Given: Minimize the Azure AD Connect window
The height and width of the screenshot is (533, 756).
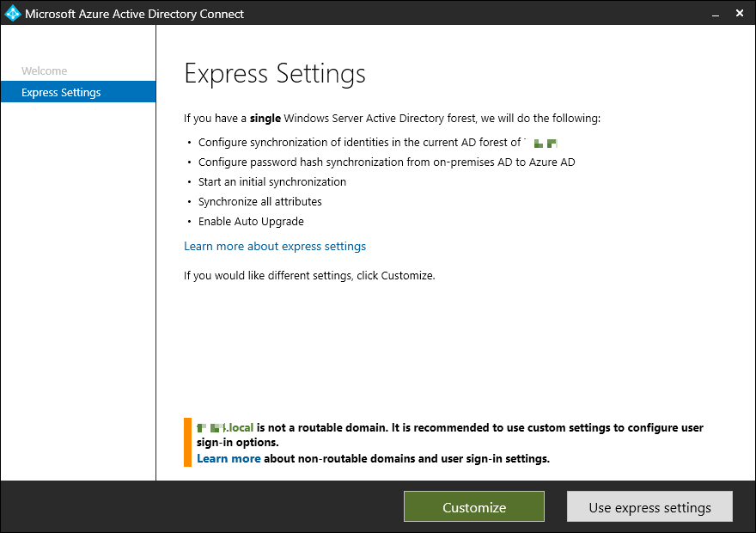Looking at the screenshot, I should pos(715,13).
